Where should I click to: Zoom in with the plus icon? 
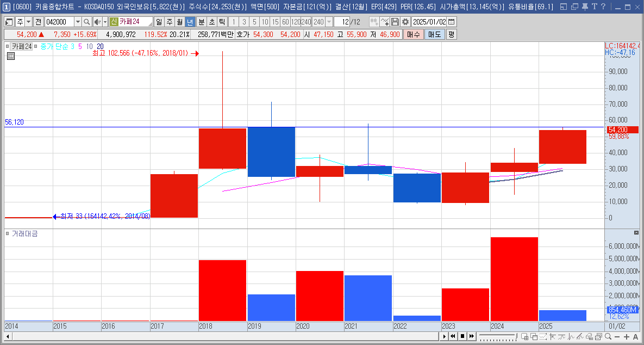coord(627,337)
